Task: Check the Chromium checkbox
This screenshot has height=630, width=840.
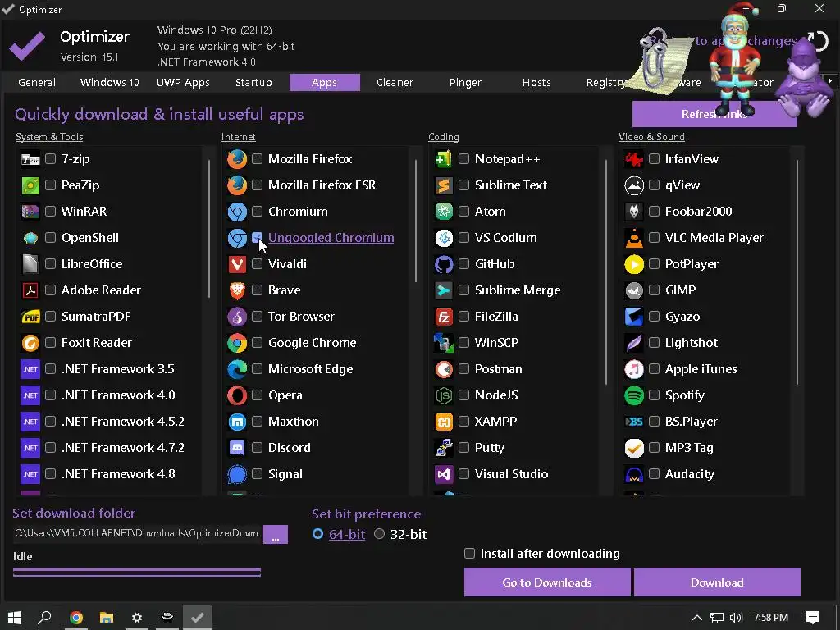Action: (x=257, y=211)
